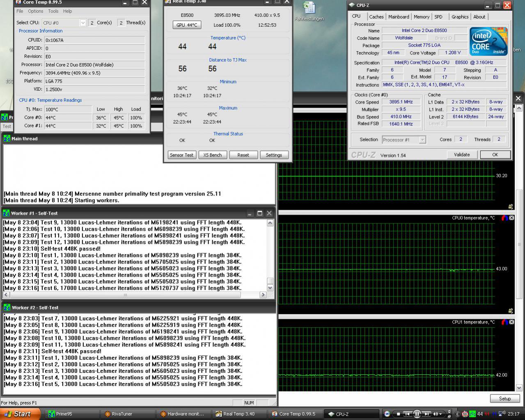Click OK in the CPU-Z window

[x=495, y=155]
